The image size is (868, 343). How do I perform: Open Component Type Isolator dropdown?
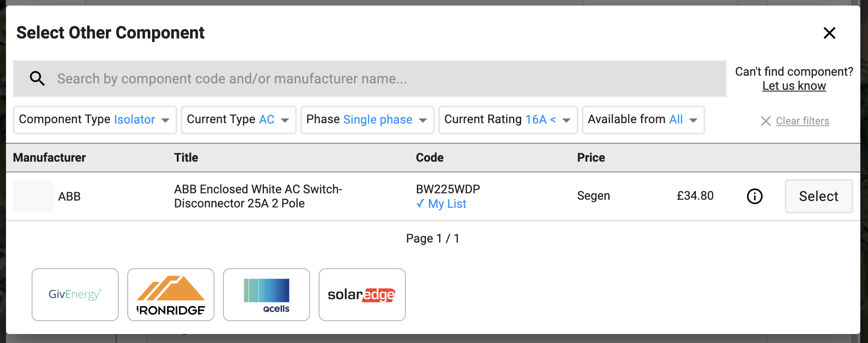coord(95,120)
